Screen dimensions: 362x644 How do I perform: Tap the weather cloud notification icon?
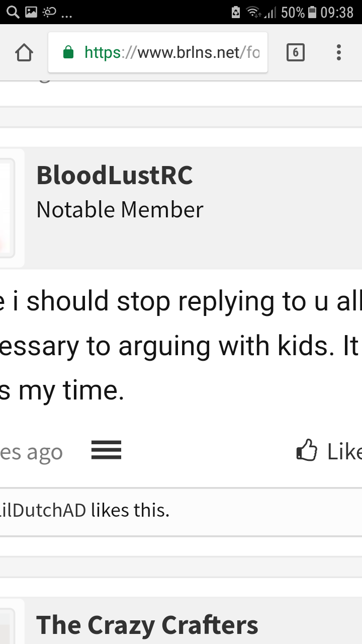click(50, 12)
